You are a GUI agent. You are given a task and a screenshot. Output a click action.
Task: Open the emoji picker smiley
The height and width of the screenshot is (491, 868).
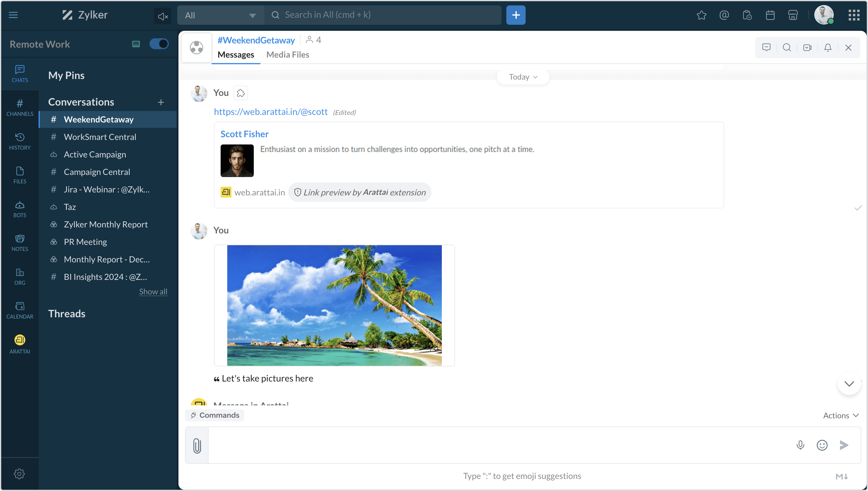point(822,445)
